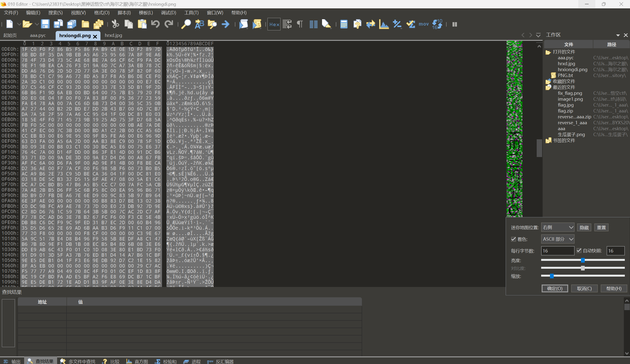Open the Open file dropdown arrow

(36, 24)
